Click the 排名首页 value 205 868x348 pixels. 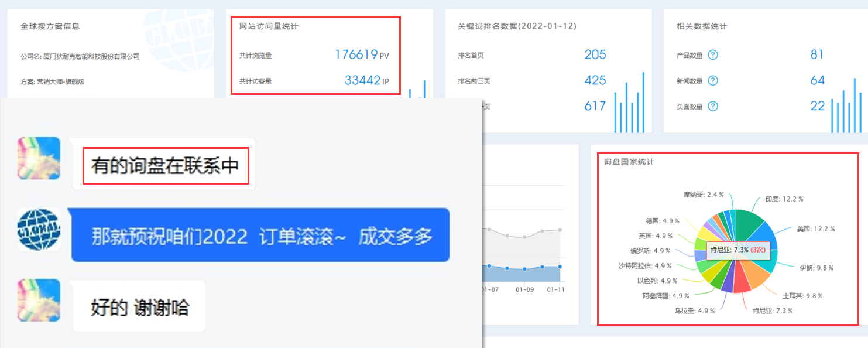click(595, 55)
